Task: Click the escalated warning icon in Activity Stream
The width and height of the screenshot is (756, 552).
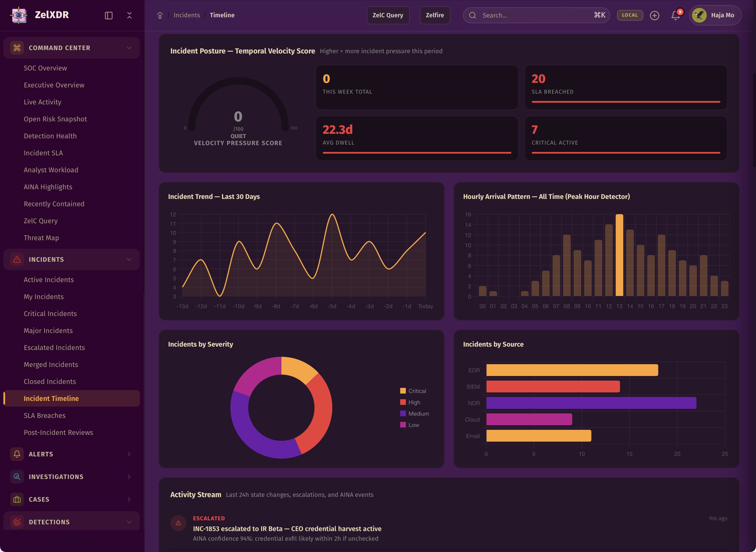Action: [178, 523]
